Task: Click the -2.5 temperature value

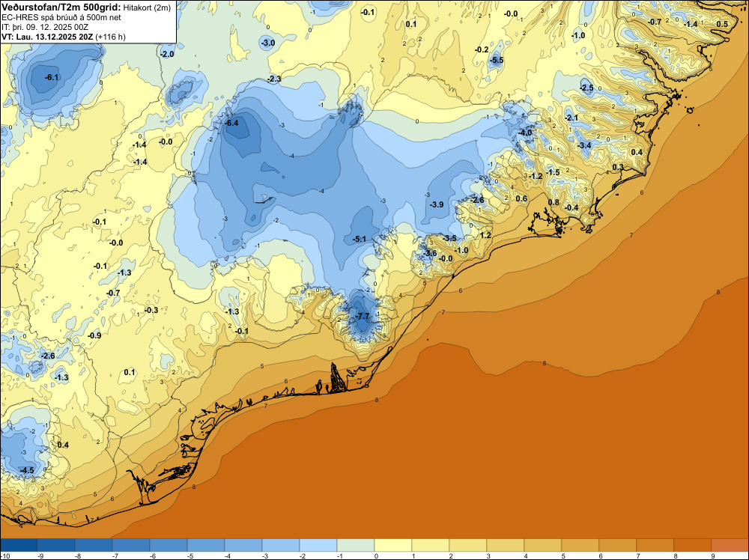Action: pos(586,88)
